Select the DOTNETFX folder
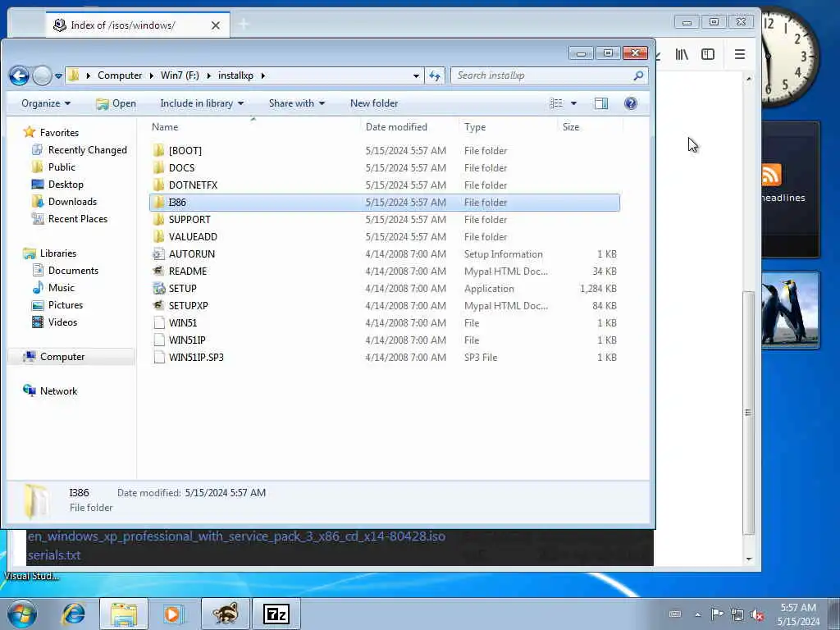This screenshot has height=630, width=840. coord(385,185)
